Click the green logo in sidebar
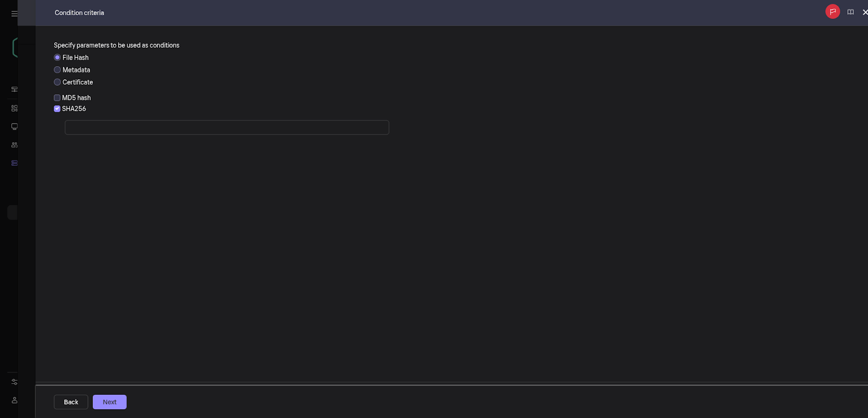 pos(15,48)
